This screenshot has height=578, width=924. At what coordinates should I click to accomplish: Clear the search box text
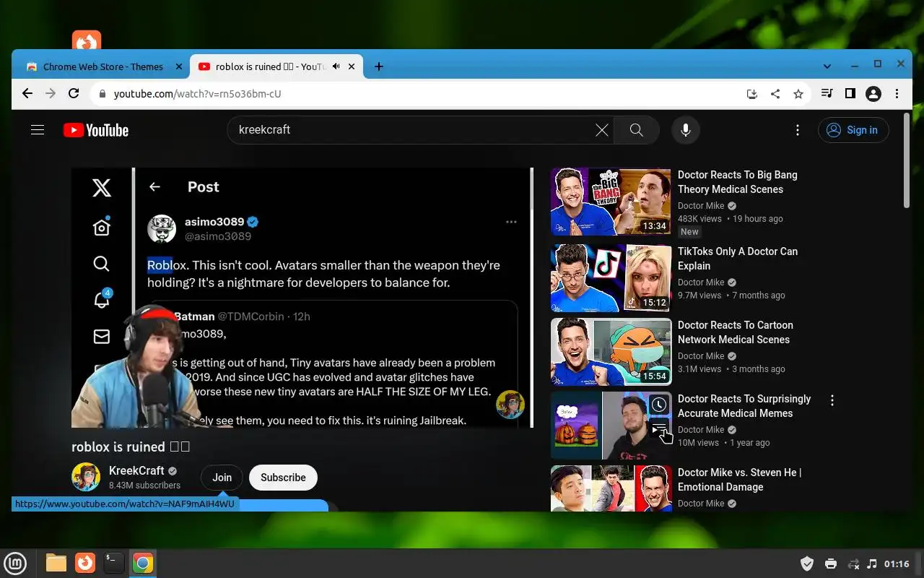(x=601, y=130)
